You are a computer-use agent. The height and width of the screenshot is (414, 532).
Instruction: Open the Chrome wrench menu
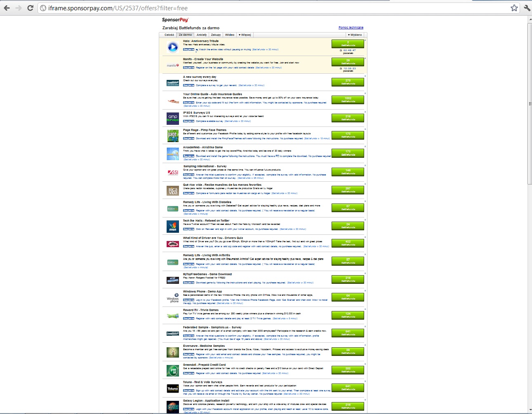[x=527, y=8]
